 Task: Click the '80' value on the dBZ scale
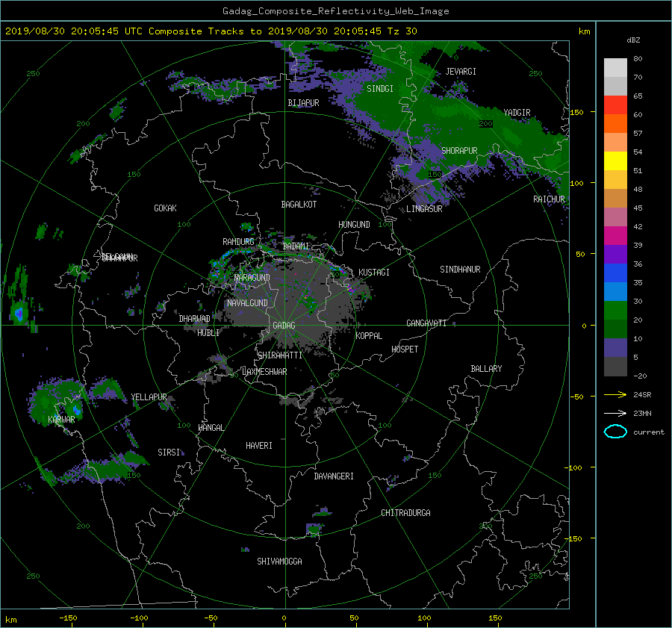point(638,59)
